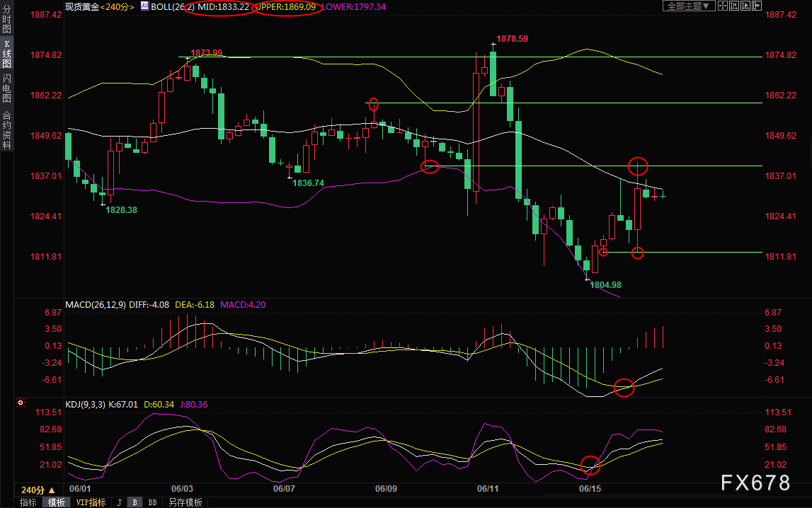This screenshot has width=812, height=508.
Task: Click the MACD(26,12,9) indicator label
Action: (96, 304)
